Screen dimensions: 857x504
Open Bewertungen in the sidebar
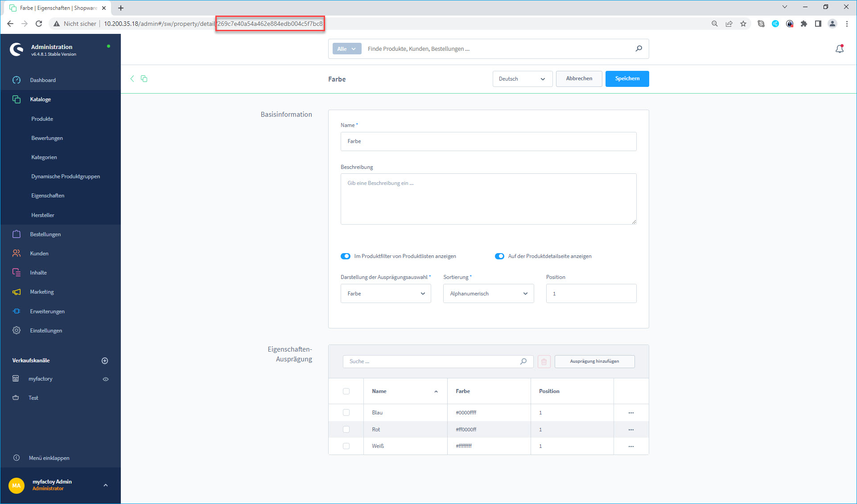pos(47,138)
